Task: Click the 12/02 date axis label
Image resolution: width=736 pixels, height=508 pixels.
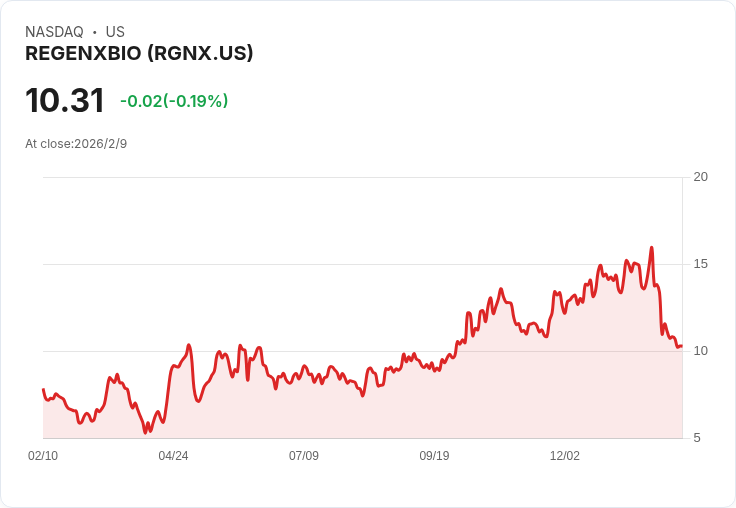Action: tap(565, 455)
